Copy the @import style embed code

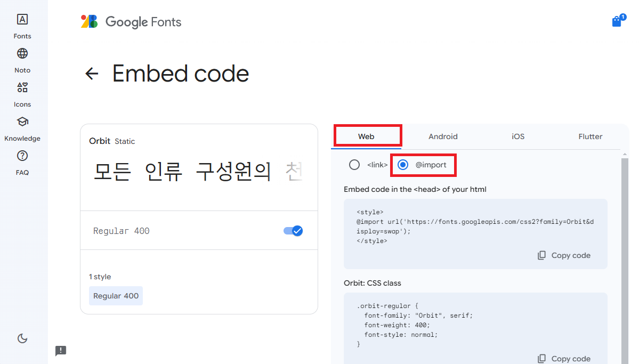click(564, 255)
